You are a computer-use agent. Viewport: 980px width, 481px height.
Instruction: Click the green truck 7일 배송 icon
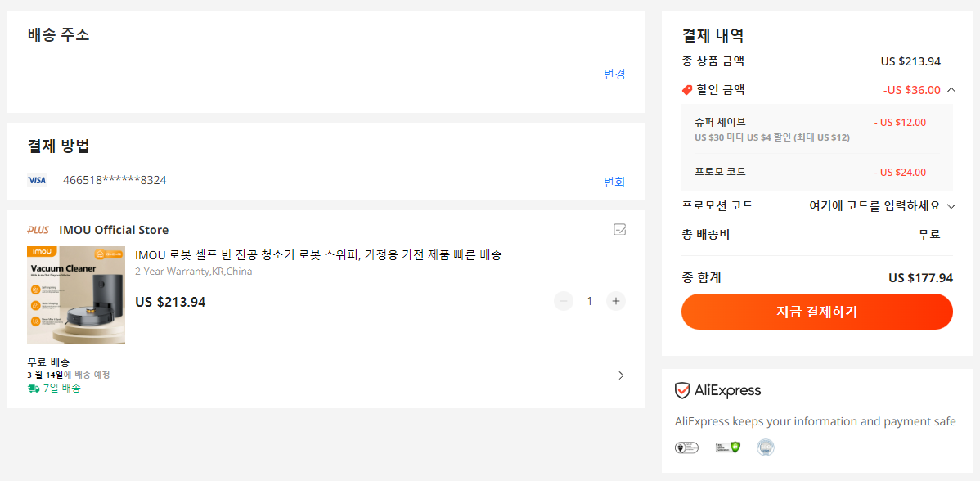33,389
